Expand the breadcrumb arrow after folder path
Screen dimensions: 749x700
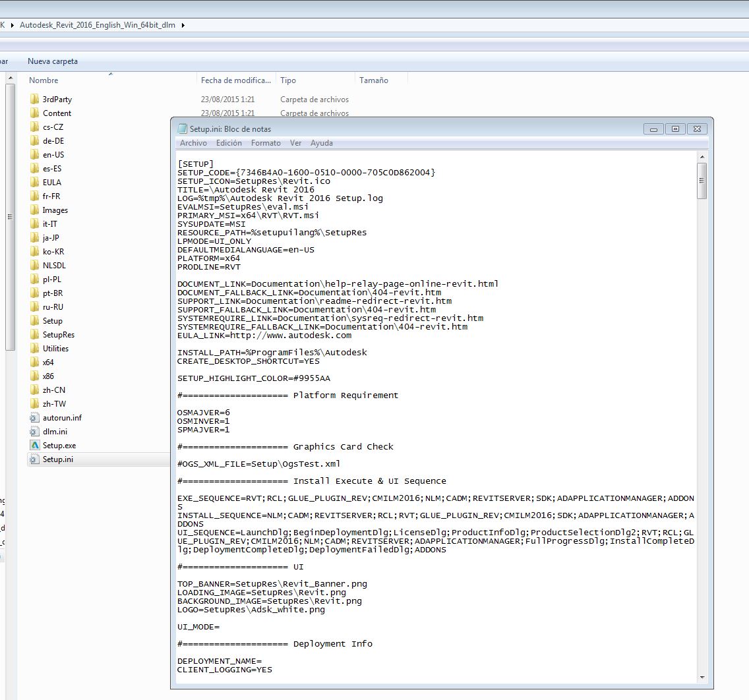point(183,26)
